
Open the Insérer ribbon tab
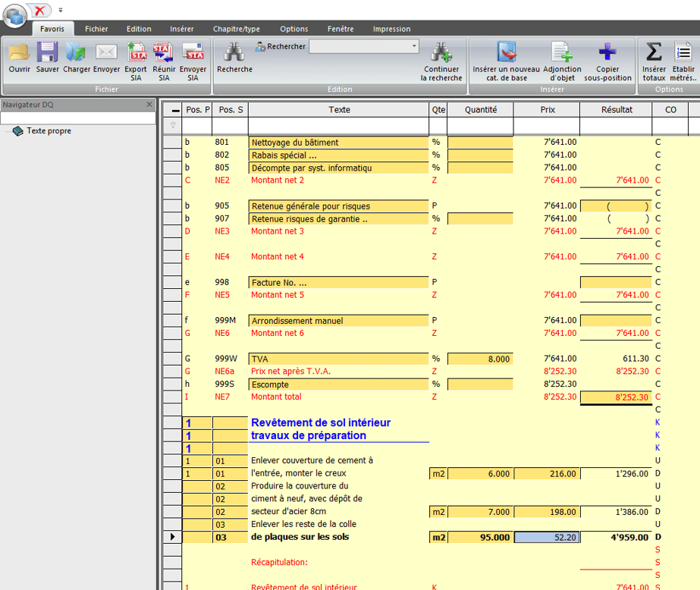(182, 29)
